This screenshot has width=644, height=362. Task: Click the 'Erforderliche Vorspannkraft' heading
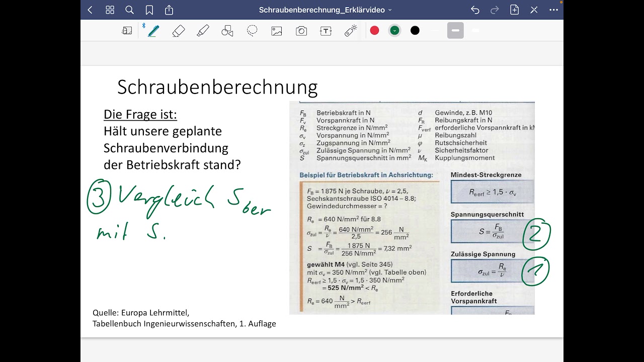coord(473,297)
